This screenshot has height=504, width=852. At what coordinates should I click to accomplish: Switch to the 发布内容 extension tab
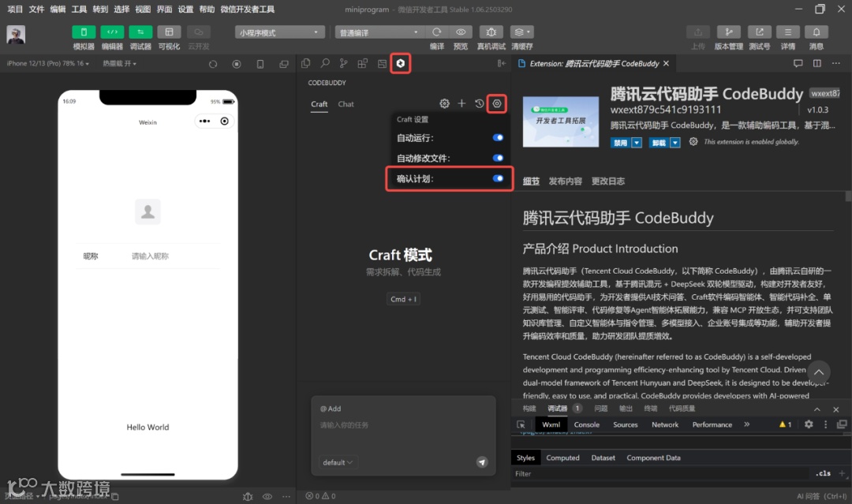pos(565,181)
